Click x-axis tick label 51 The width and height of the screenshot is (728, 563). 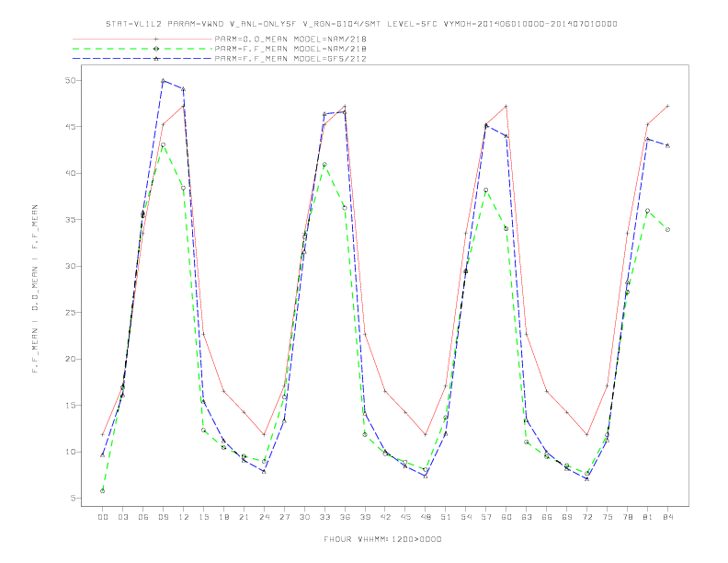pos(446,517)
